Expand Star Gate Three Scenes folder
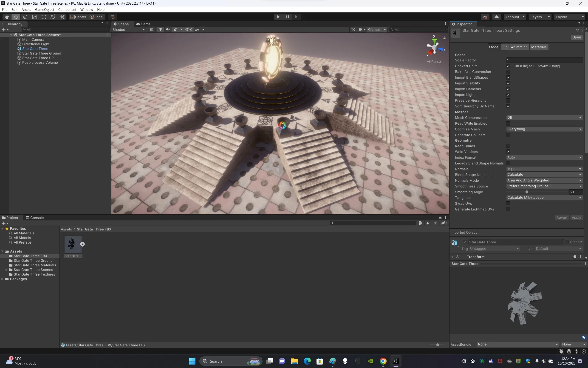Viewport: 588px width, 368px height. pos(6,270)
